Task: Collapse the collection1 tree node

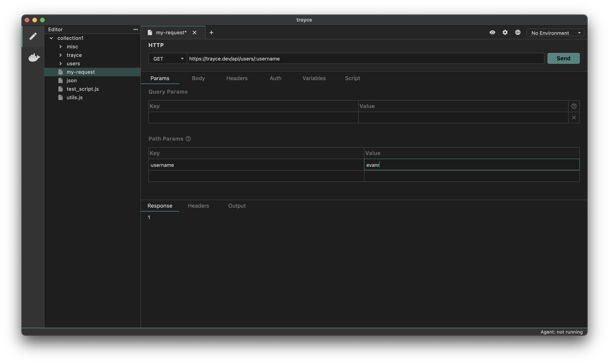Action: 51,38
